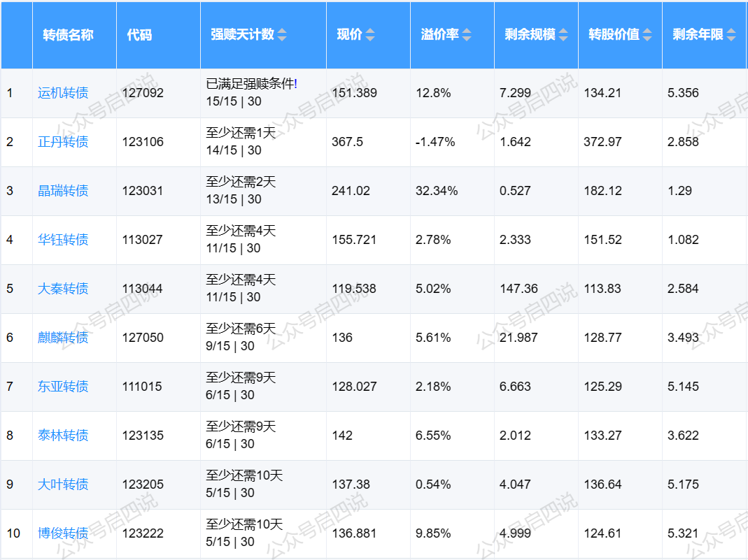This screenshot has width=748, height=560.
Task: Open the 华钰转债 details link
Action: [x=63, y=240]
